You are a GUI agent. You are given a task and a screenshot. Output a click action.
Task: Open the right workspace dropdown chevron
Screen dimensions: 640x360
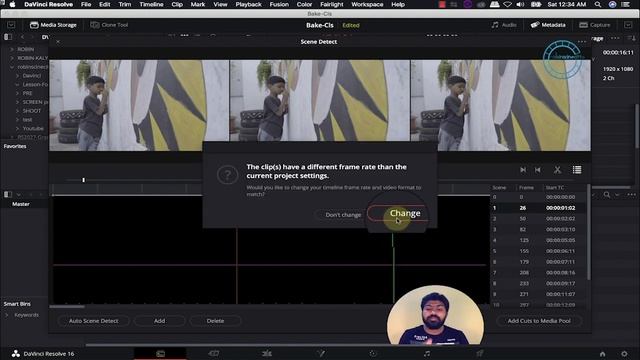(628, 25)
